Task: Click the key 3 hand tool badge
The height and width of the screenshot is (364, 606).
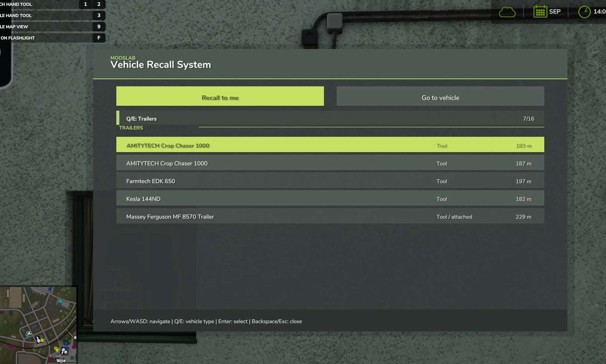Action: pos(99,15)
